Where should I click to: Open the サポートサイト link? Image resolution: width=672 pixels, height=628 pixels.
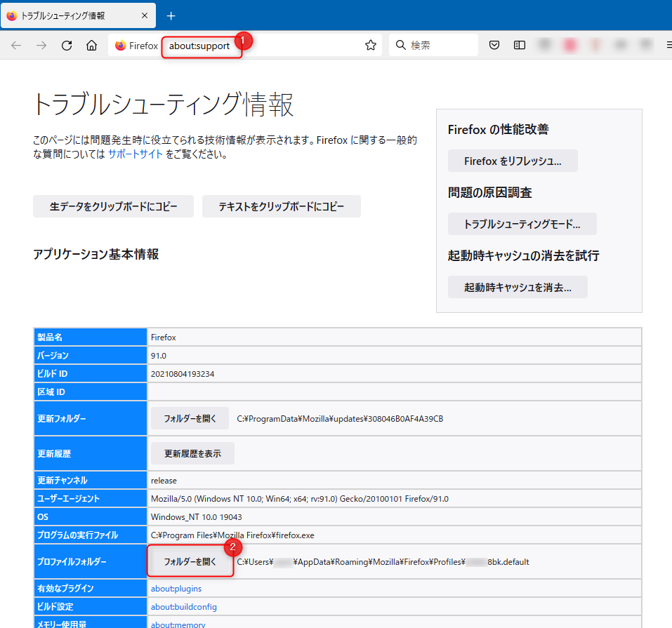136,154
